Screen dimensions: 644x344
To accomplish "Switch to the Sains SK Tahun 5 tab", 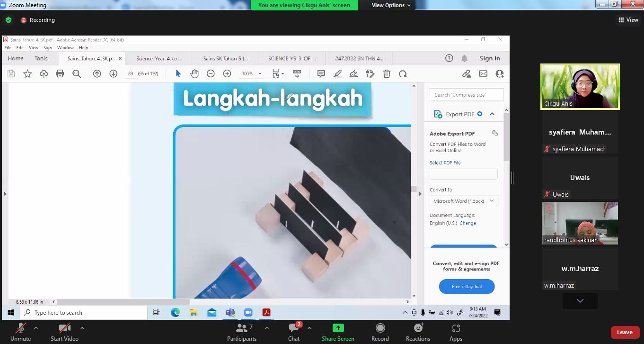I will click(225, 59).
